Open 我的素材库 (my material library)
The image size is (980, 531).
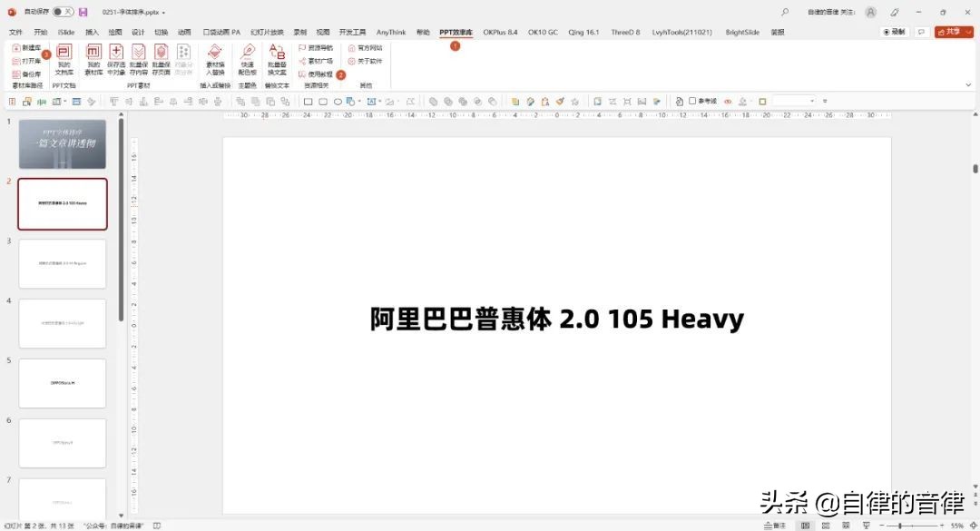(93, 60)
